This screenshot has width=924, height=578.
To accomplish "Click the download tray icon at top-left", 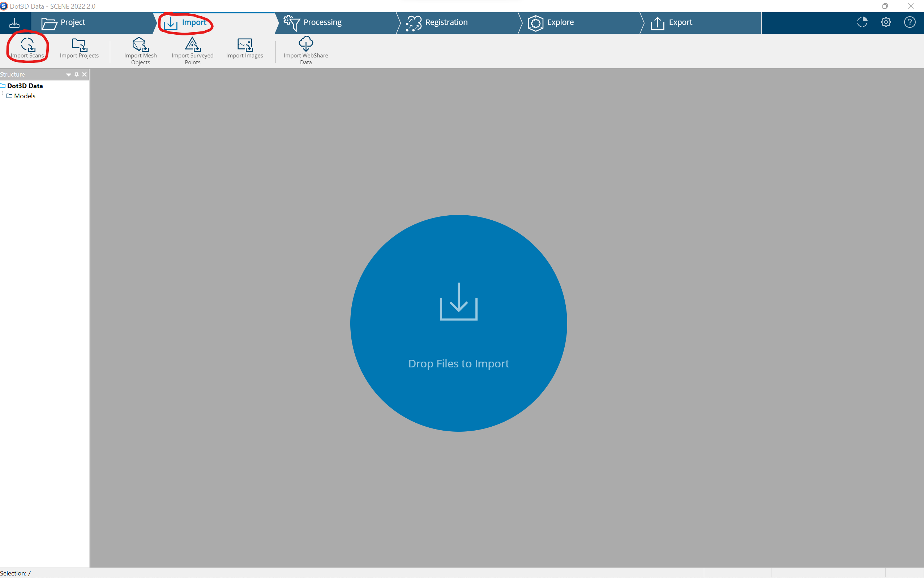I will [14, 23].
